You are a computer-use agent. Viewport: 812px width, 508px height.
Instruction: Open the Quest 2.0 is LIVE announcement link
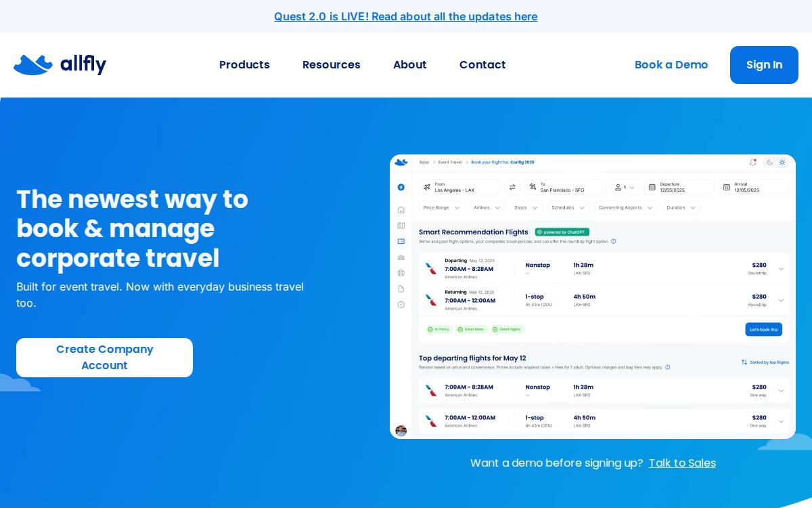(x=406, y=16)
